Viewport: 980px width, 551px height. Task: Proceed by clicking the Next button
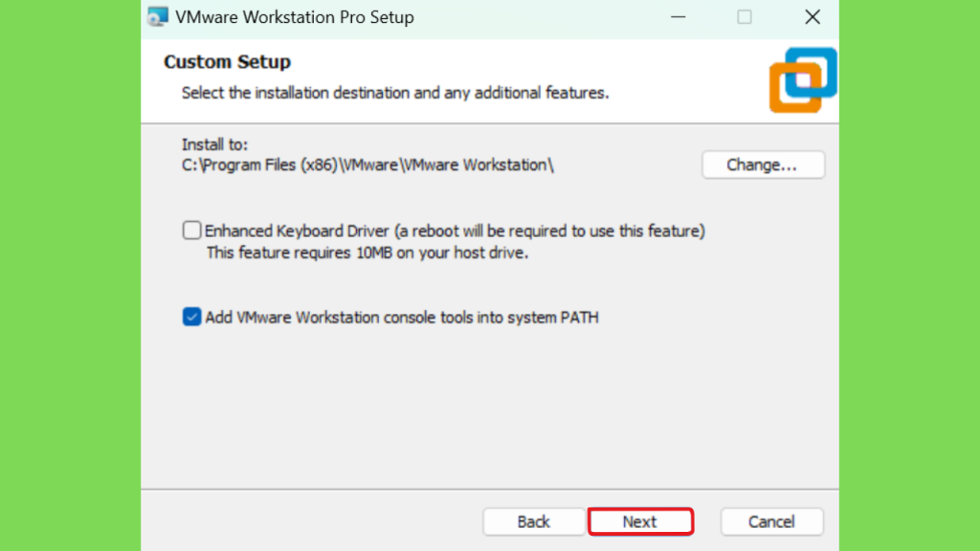point(640,521)
